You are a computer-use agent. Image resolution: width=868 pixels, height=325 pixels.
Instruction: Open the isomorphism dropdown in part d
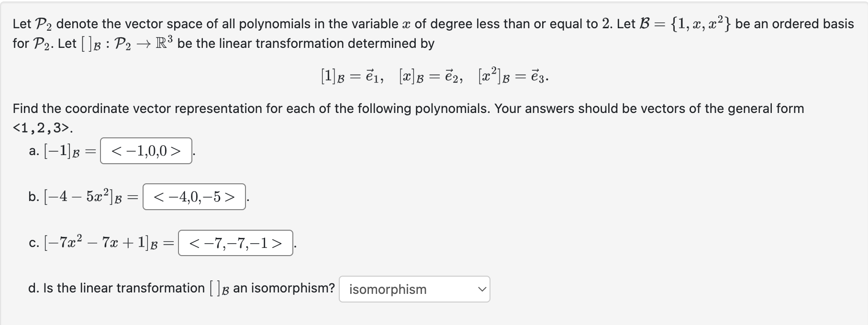coord(414,289)
